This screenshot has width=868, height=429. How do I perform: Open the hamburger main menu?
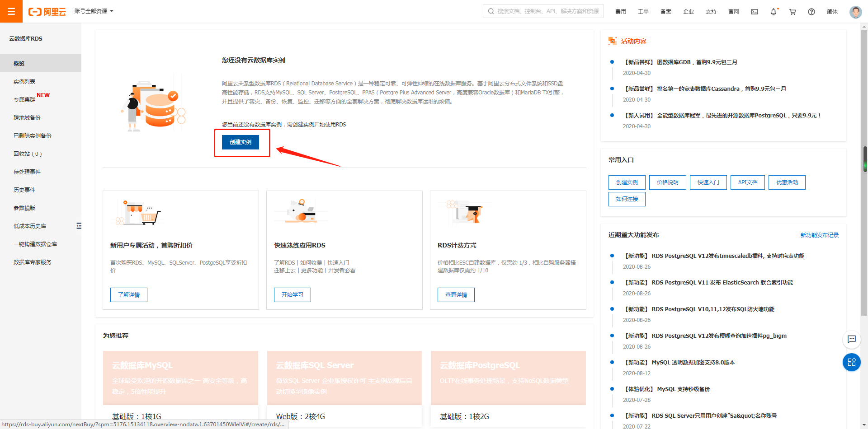tap(11, 11)
